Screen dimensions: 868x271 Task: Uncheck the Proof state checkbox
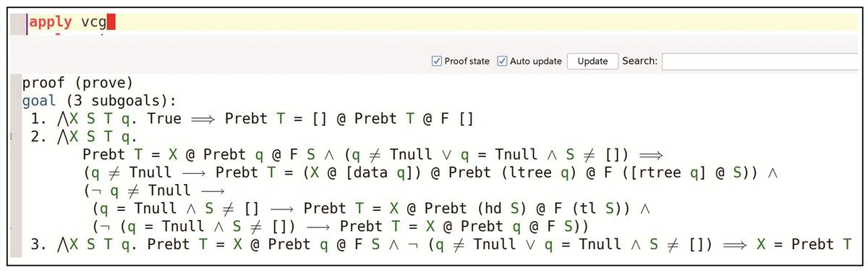pyautogui.click(x=436, y=62)
